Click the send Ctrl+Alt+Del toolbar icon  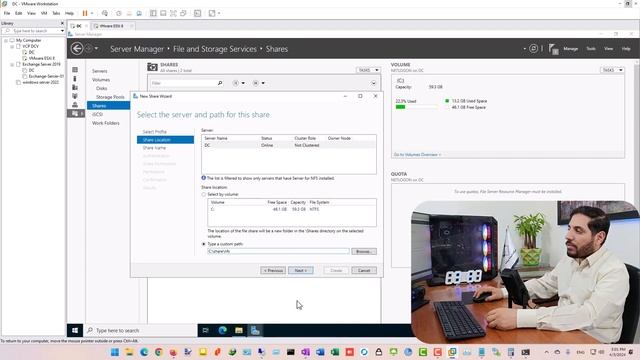click(x=105, y=13)
